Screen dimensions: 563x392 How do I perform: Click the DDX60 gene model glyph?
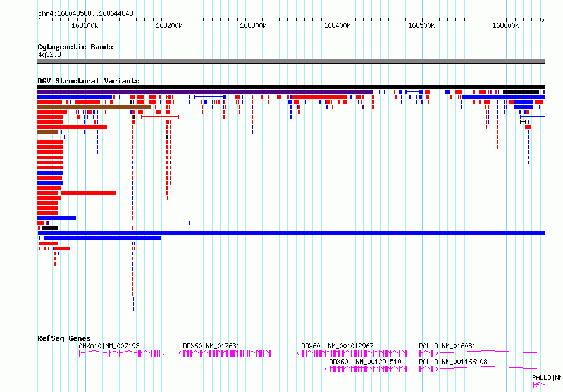(x=225, y=353)
